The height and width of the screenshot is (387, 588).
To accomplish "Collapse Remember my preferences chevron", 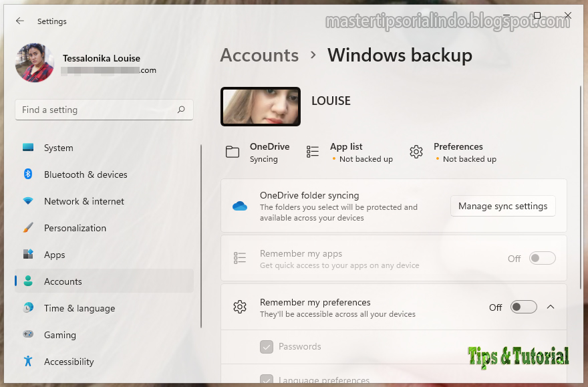I will (x=551, y=307).
